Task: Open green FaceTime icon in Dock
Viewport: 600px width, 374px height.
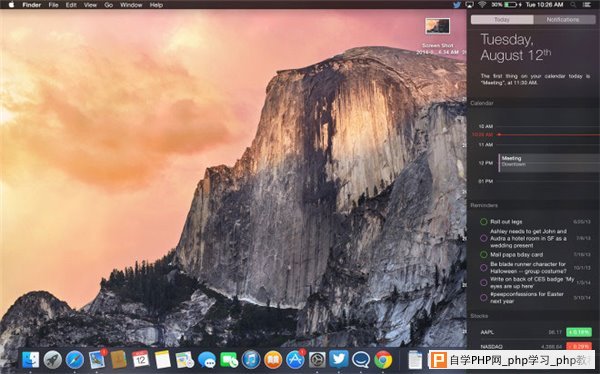Action: (229, 360)
